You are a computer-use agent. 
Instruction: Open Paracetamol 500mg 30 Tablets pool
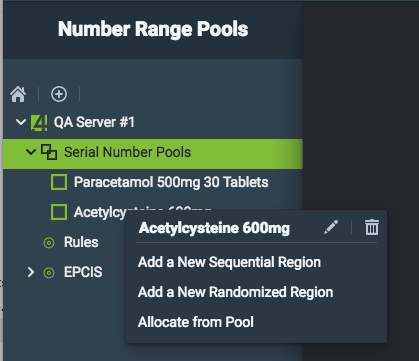coord(171,182)
